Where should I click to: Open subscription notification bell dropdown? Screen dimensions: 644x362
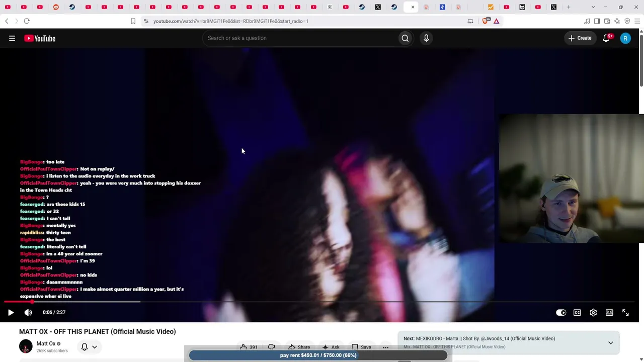[89, 347]
